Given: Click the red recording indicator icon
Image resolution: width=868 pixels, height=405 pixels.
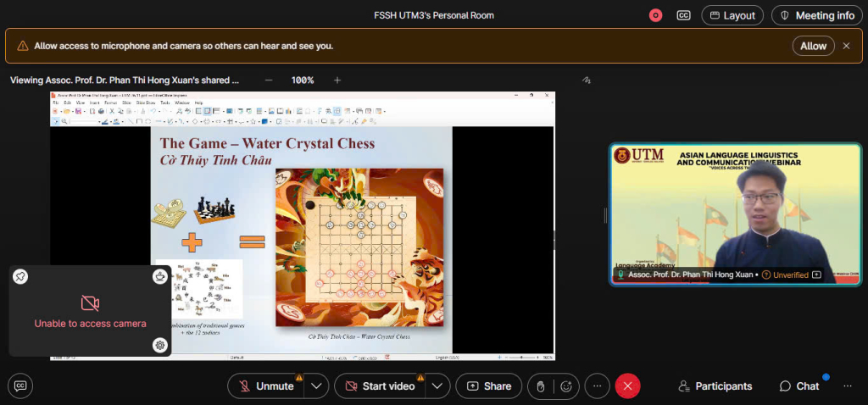Looking at the screenshot, I should pyautogui.click(x=655, y=15).
